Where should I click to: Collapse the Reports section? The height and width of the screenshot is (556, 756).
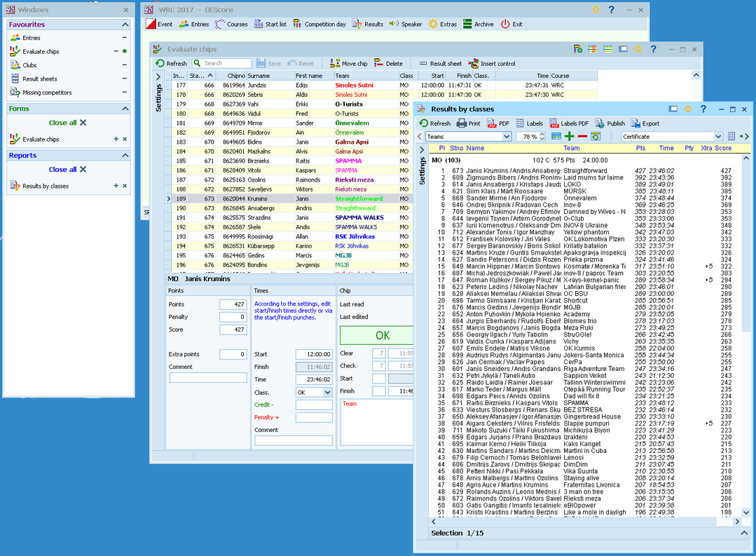tap(125, 156)
